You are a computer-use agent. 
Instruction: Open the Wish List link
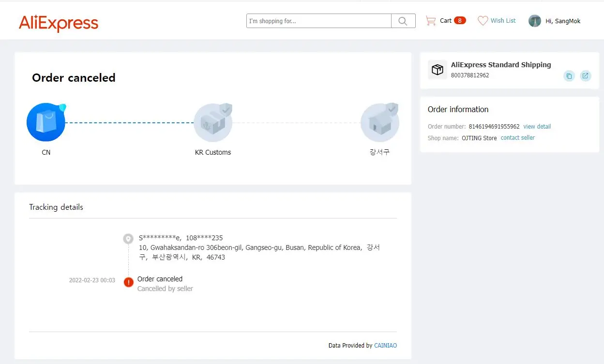(x=503, y=21)
